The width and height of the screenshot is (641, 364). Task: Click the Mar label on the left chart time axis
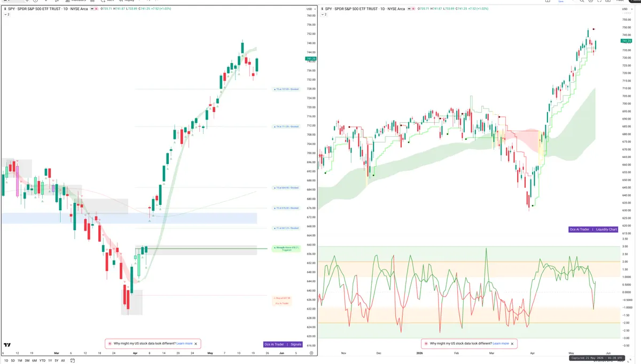pyautogui.click(x=56, y=353)
